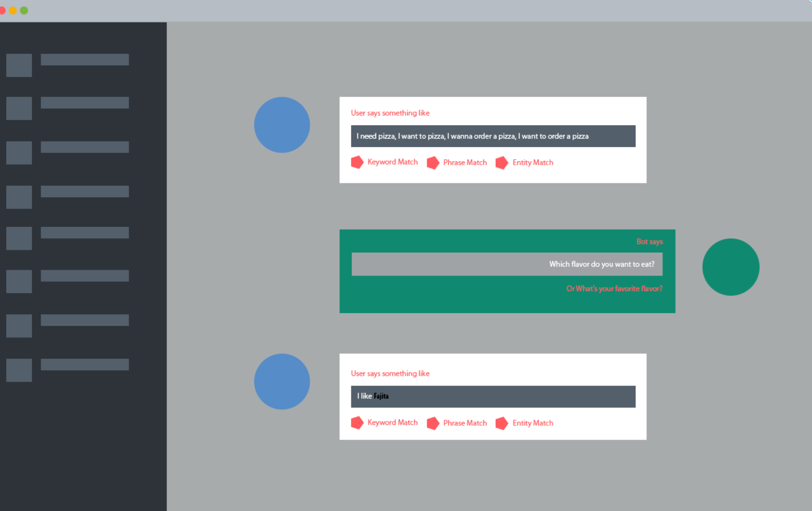Screen dimensions: 812x511
Task: Select Phrase Match label under pizza phrases
Action: 465,162
